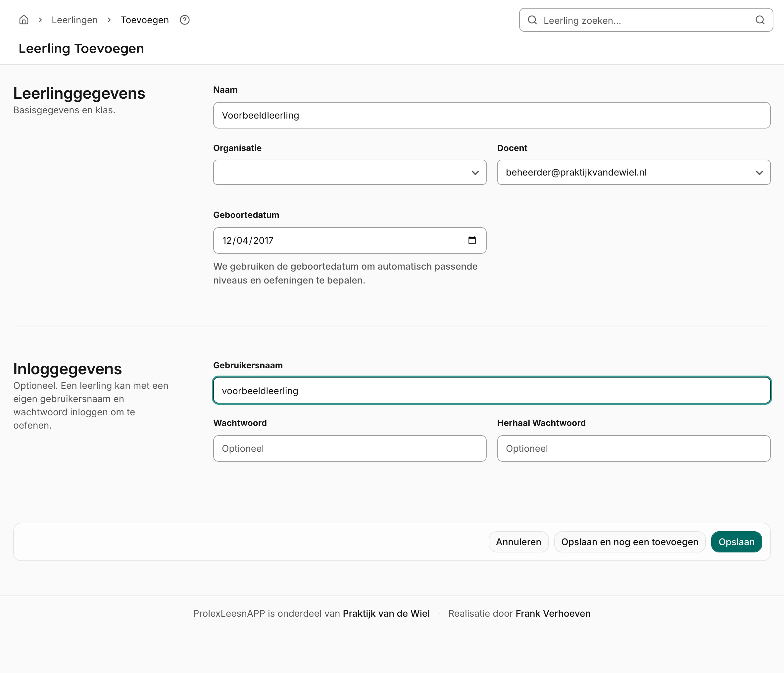Click the Gebruikersnaam input field
This screenshot has width=784, height=673.
pyautogui.click(x=492, y=390)
